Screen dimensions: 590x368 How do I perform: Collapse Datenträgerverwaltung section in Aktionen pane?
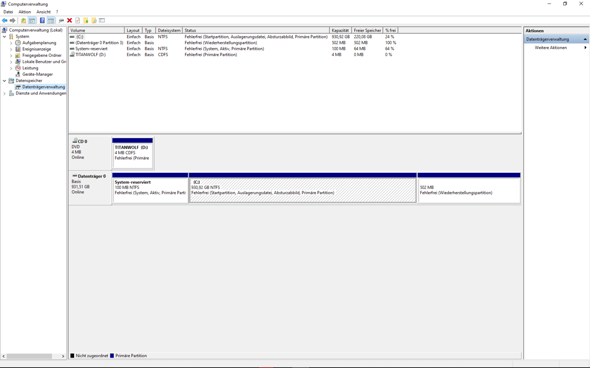tap(585, 39)
